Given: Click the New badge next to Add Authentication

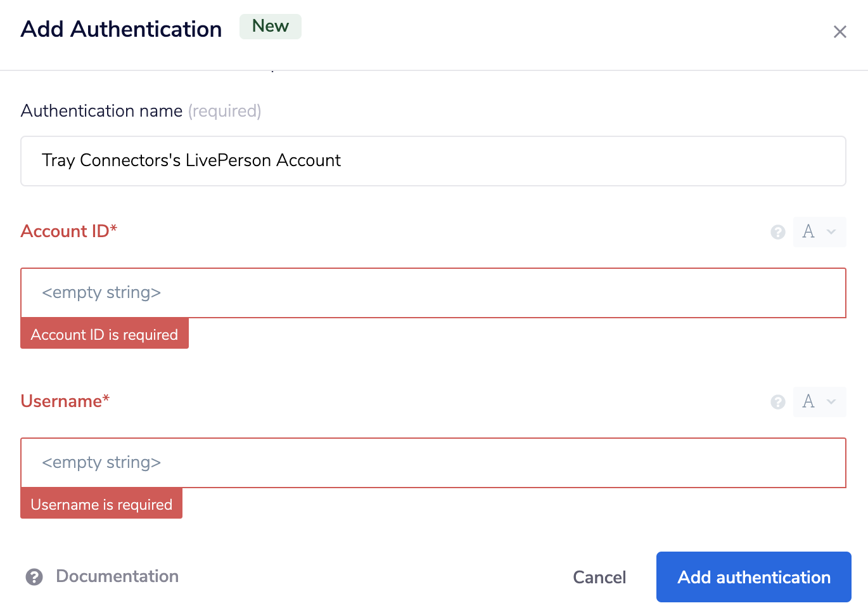Looking at the screenshot, I should click(x=270, y=27).
